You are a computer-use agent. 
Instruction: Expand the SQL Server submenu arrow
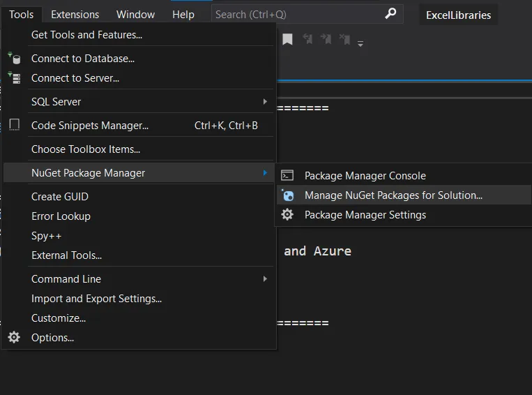265,102
